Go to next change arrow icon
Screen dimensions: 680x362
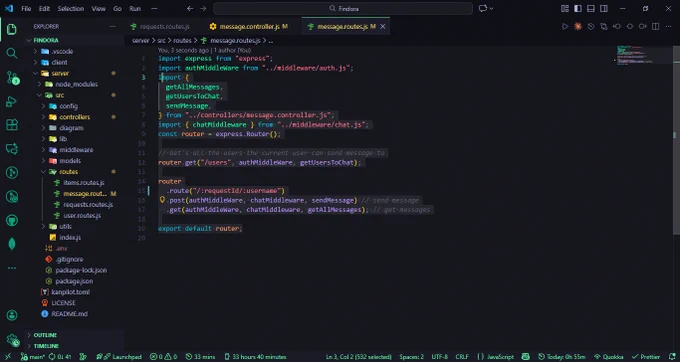coord(643,26)
